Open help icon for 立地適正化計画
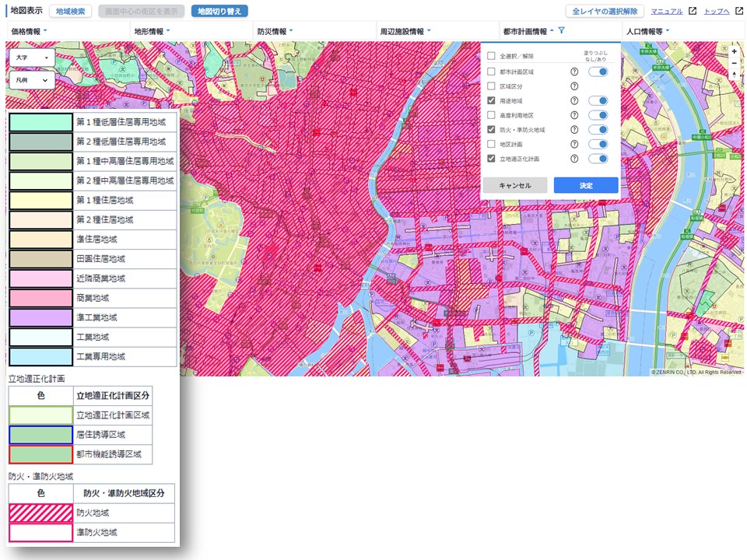 tap(574, 159)
